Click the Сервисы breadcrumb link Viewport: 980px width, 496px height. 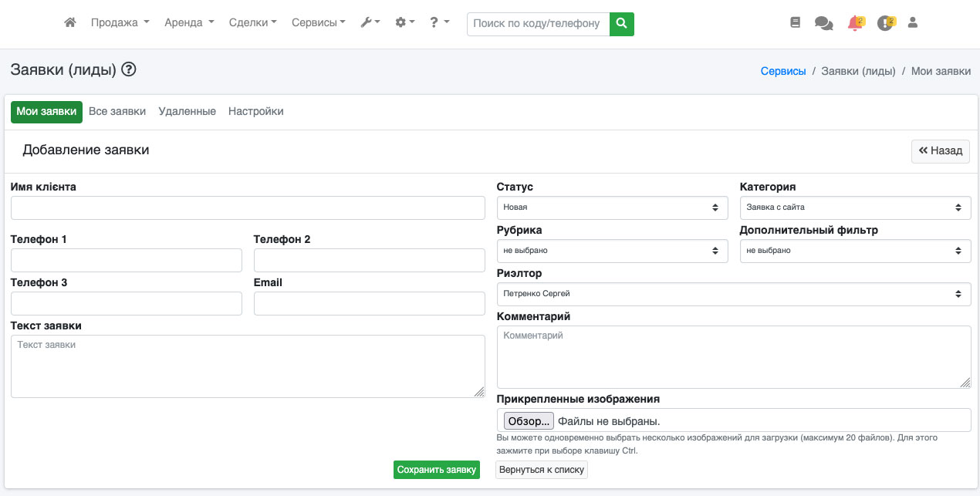[782, 71]
